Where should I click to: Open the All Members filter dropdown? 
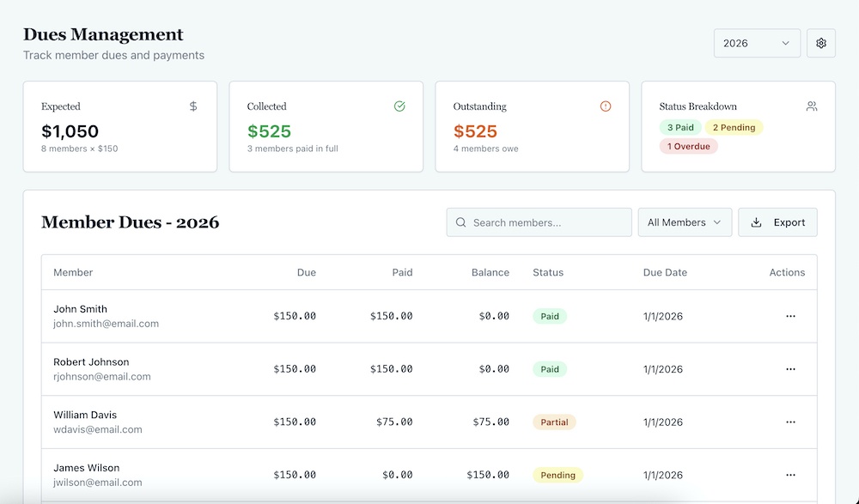[x=685, y=222]
